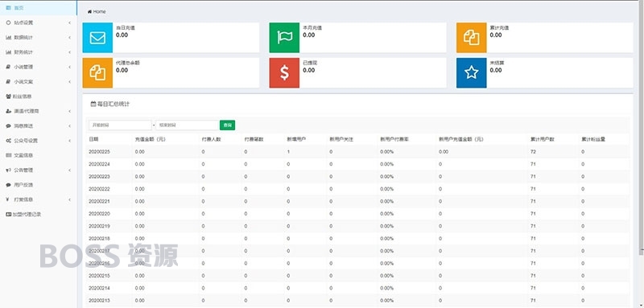Click the Home breadcrumb link
Viewport: 644px width, 308px height.
click(x=99, y=11)
